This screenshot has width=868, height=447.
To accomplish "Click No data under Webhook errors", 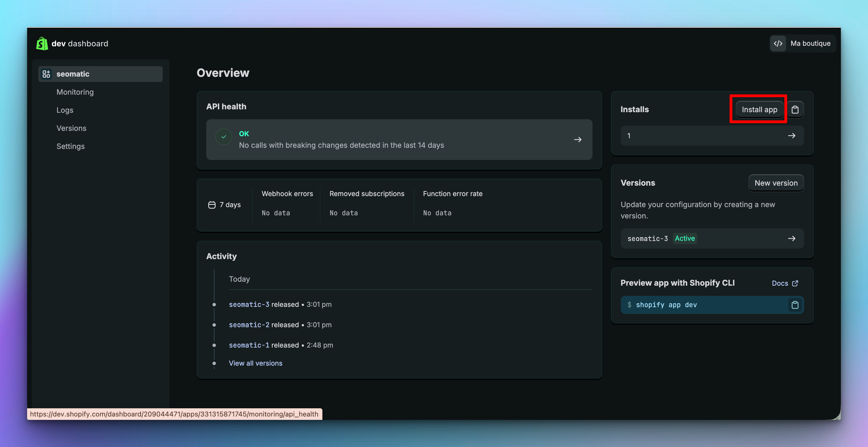I will coord(276,213).
